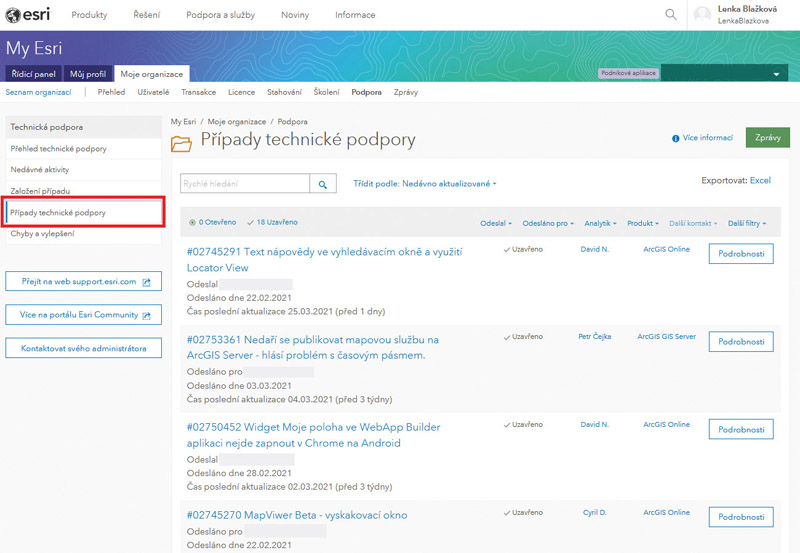Open the Podpora a služby menu
Image resolution: width=800 pixels, height=553 pixels.
[220, 15]
